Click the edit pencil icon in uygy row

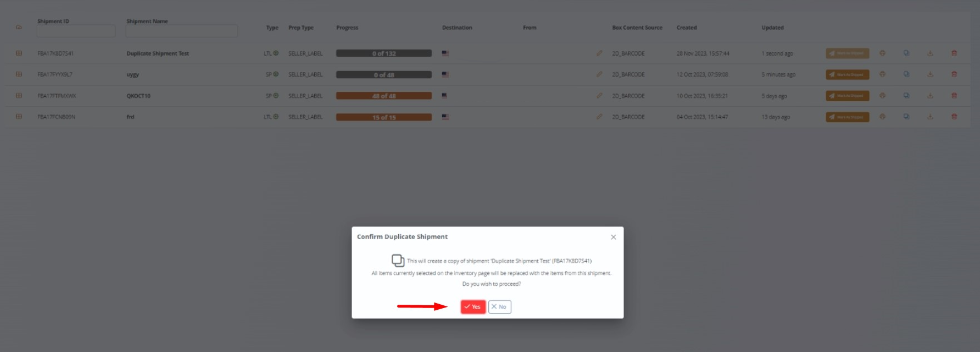(x=599, y=75)
